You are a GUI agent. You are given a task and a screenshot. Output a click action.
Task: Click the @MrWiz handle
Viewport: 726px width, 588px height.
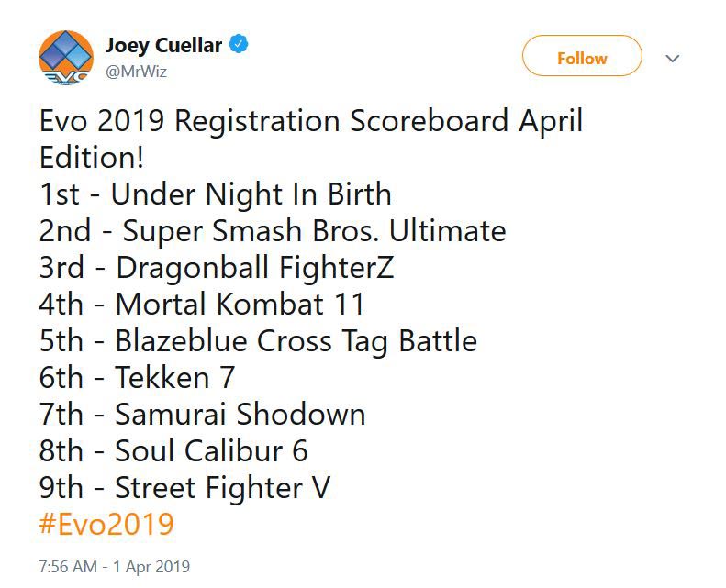point(135,71)
